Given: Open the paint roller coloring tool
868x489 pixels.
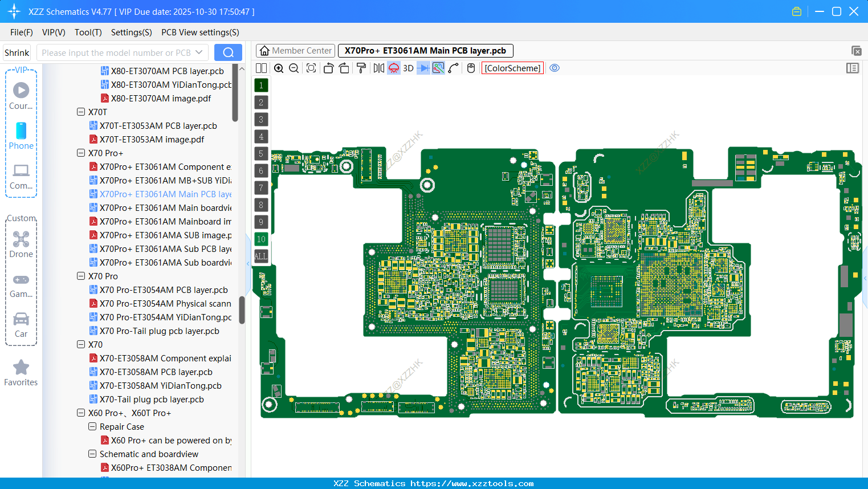Looking at the screenshot, I should [360, 68].
